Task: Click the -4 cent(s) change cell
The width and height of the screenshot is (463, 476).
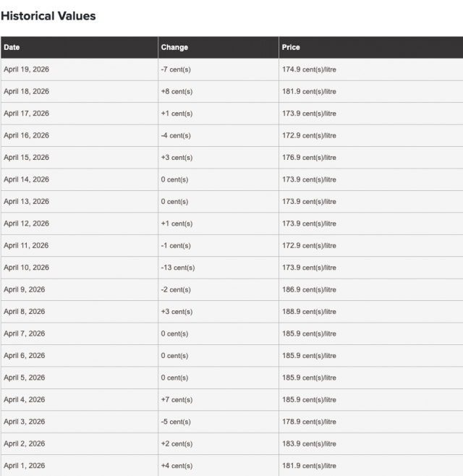Action: click(176, 135)
